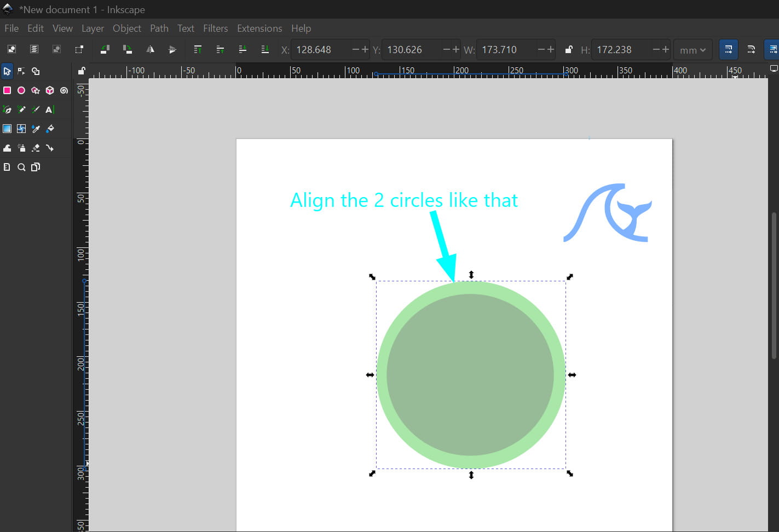Viewport: 779px width, 532px height.
Task: Open the Help menu
Action: pyautogui.click(x=301, y=28)
